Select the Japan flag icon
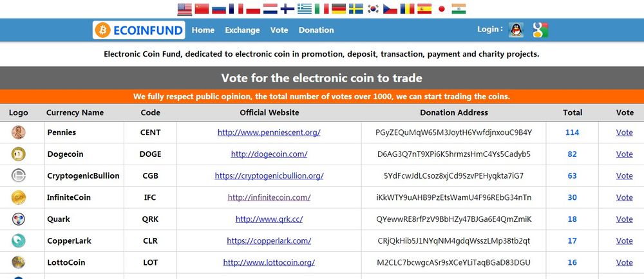The image size is (644, 279). point(442,9)
